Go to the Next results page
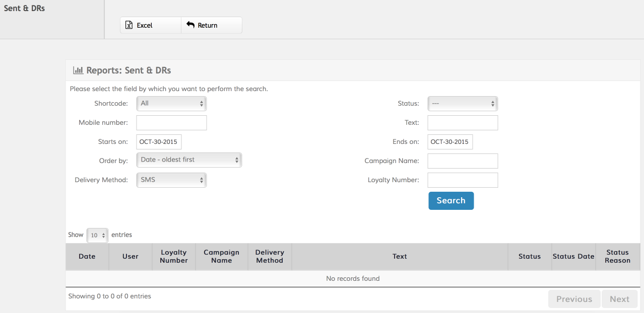The height and width of the screenshot is (313, 644). coord(619,299)
